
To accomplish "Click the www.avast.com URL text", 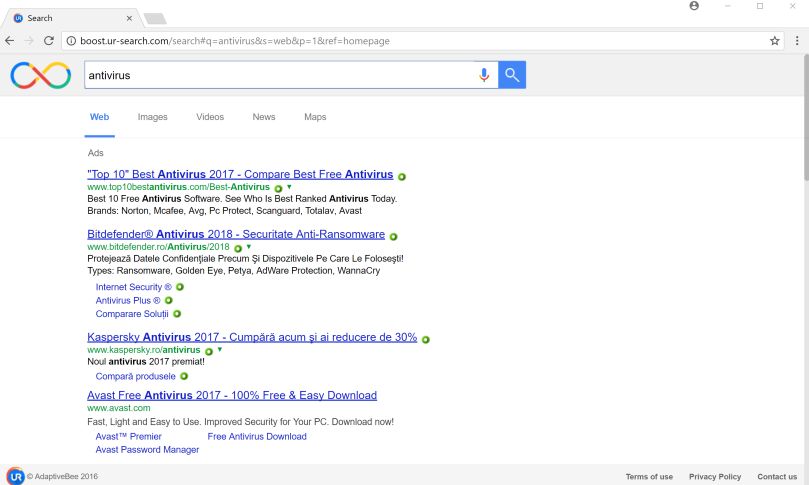I will [119, 408].
